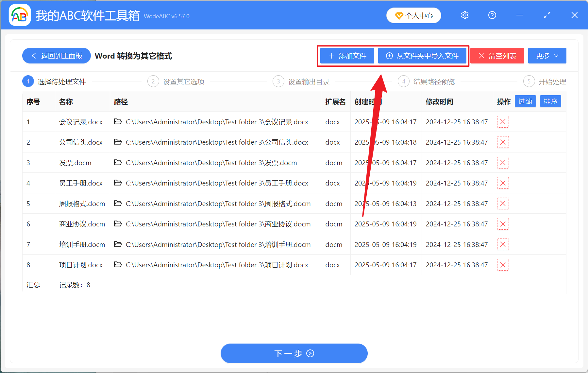
Task: Go to step 2 设置其它选项
Action: click(x=176, y=81)
